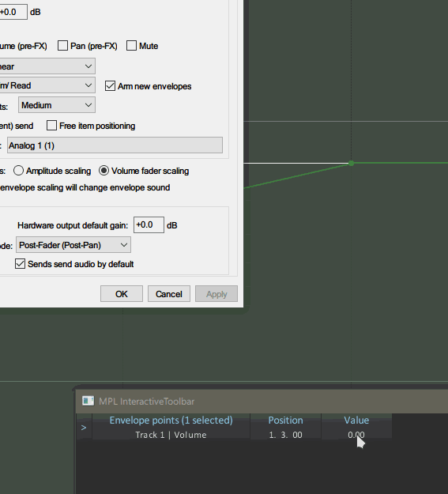The height and width of the screenshot is (494, 448).
Task: Enable Free item positioning
Action: 51,126
